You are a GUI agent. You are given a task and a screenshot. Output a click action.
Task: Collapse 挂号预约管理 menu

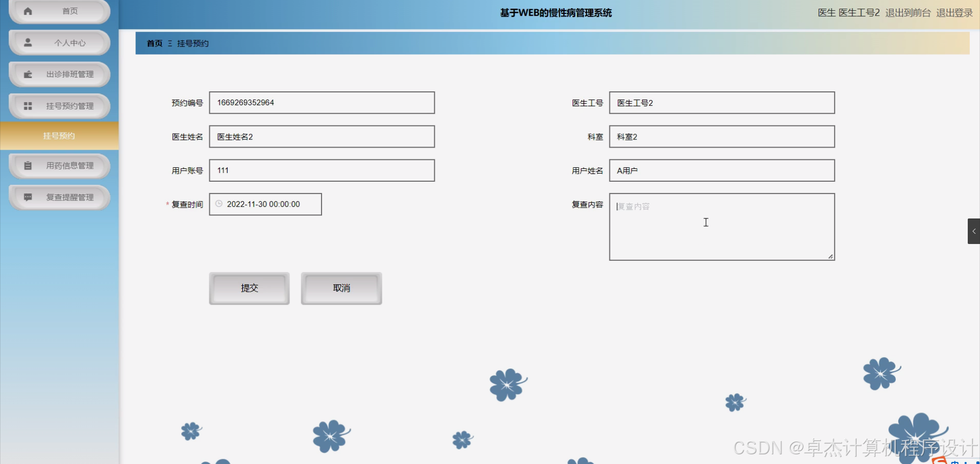(x=60, y=106)
